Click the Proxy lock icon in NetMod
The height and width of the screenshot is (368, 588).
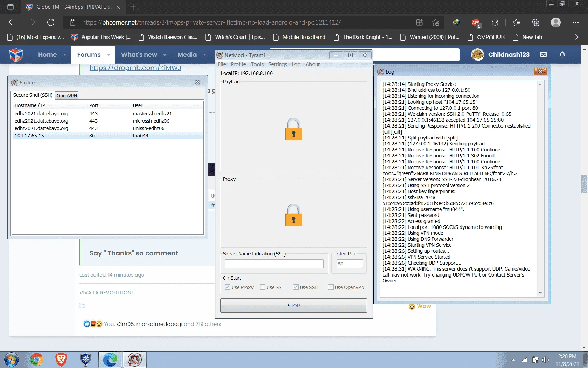pos(293,215)
